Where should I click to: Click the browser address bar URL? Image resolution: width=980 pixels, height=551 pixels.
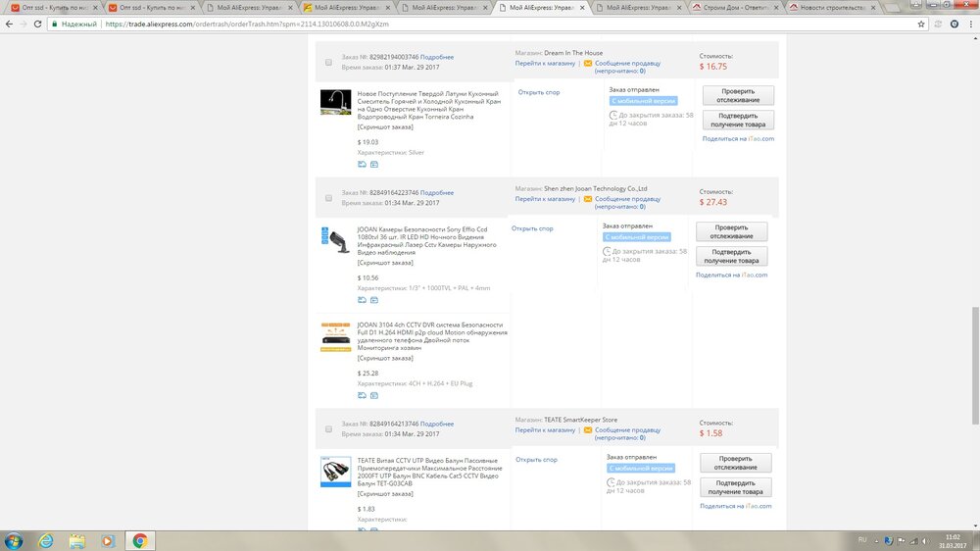point(247,24)
